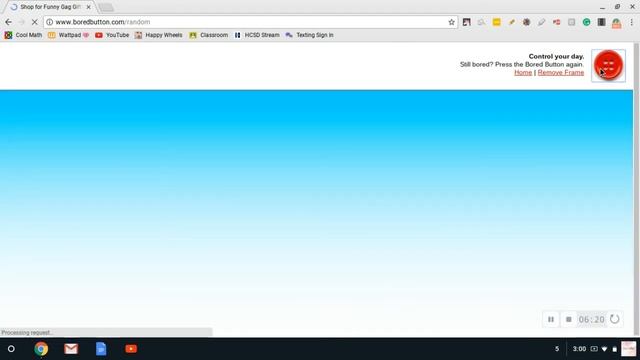Bookmark this page with the star icon

[451, 22]
